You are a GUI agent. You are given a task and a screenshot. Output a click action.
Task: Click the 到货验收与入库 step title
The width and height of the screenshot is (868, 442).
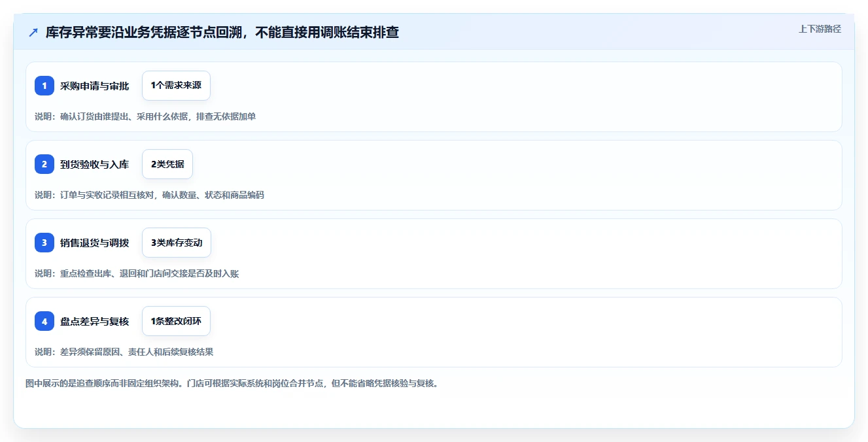(x=95, y=164)
